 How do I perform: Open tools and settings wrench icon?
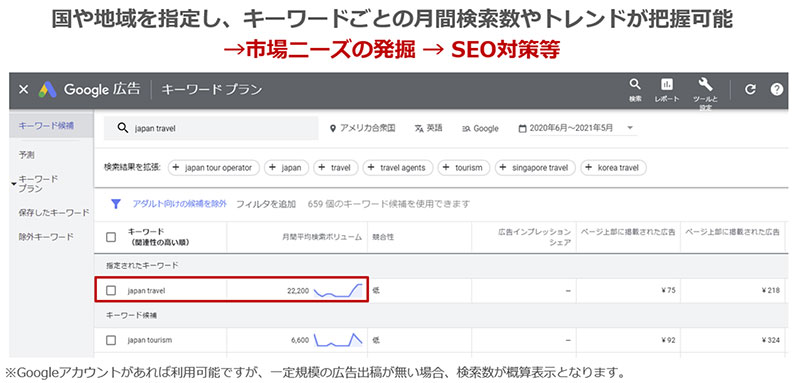(x=706, y=84)
